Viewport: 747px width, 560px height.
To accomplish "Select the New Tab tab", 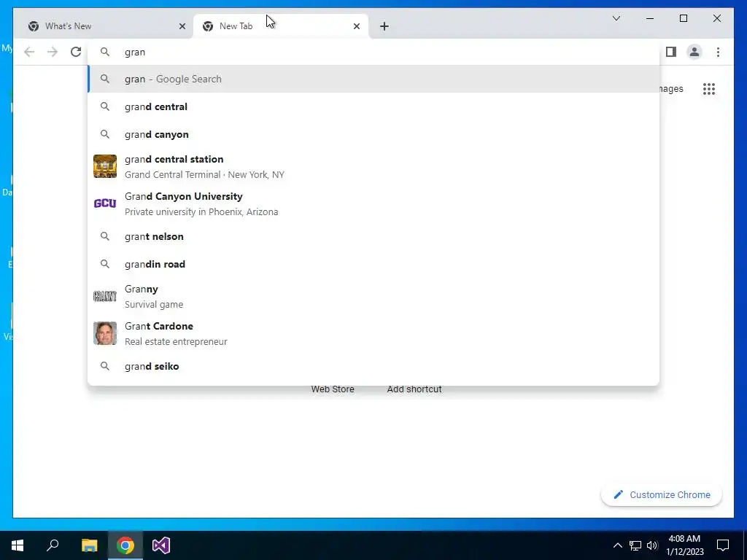I will [281, 26].
